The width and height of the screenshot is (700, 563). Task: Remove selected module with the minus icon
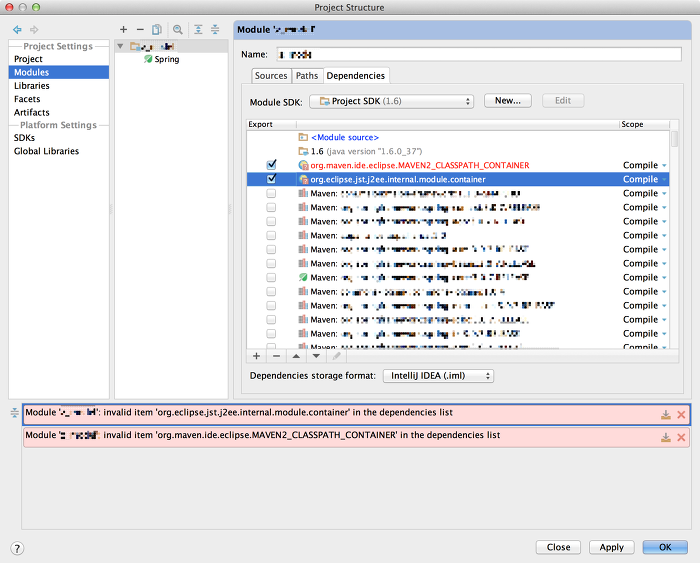coord(140,29)
